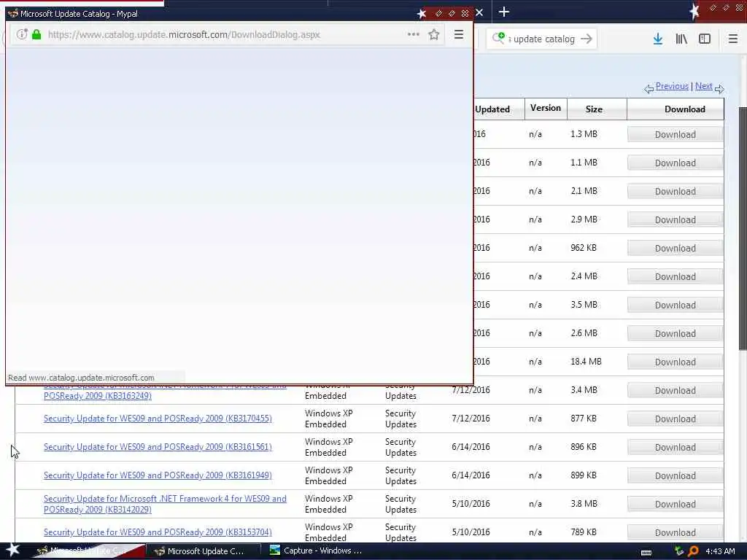Close the download dialog popup window
Screen dimensions: 747x560
pyautogui.click(x=465, y=13)
